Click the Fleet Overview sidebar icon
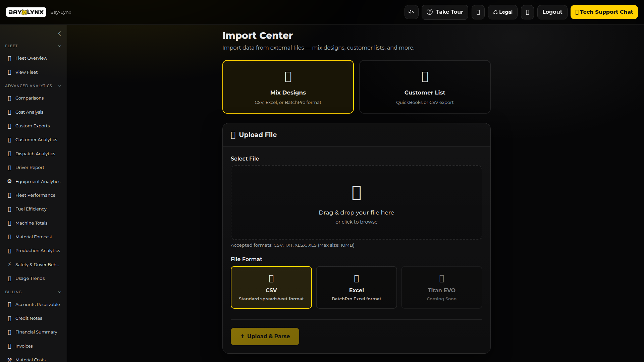 (9, 58)
